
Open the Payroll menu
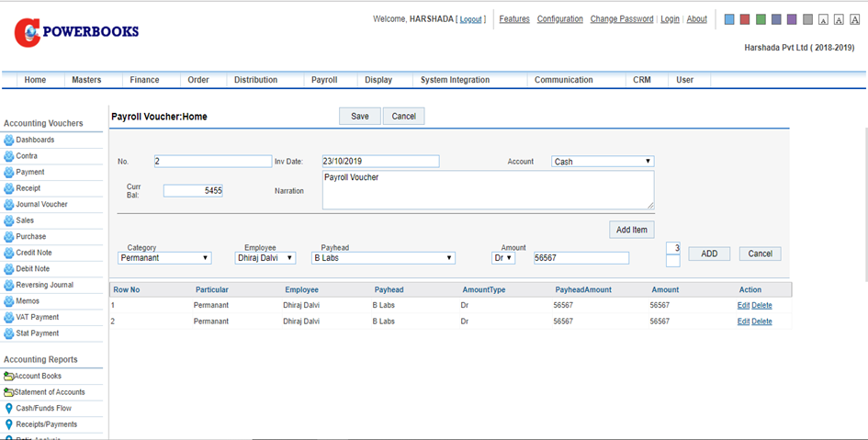324,80
